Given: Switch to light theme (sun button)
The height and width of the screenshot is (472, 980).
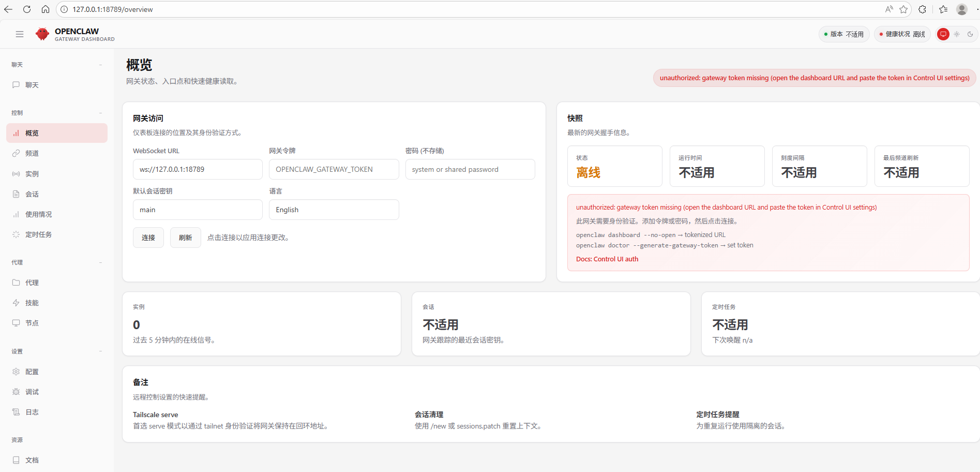Looking at the screenshot, I should pyautogui.click(x=957, y=34).
